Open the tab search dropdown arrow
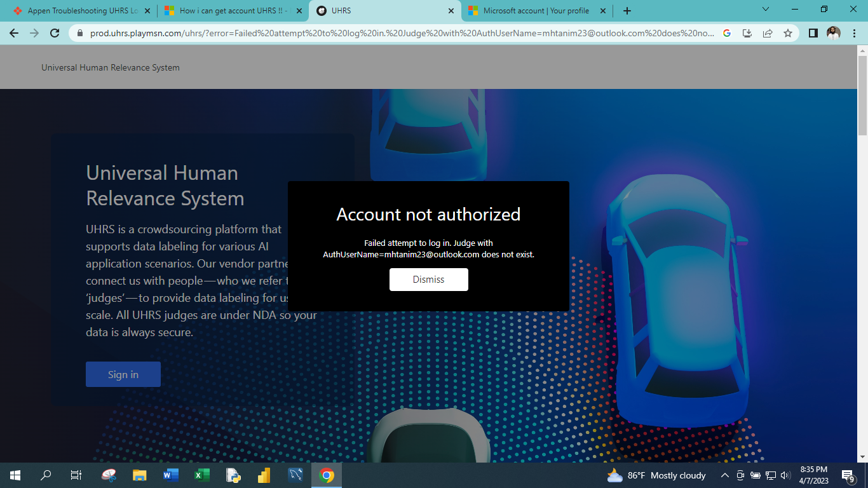This screenshot has height=488, width=868. coord(765,10)
